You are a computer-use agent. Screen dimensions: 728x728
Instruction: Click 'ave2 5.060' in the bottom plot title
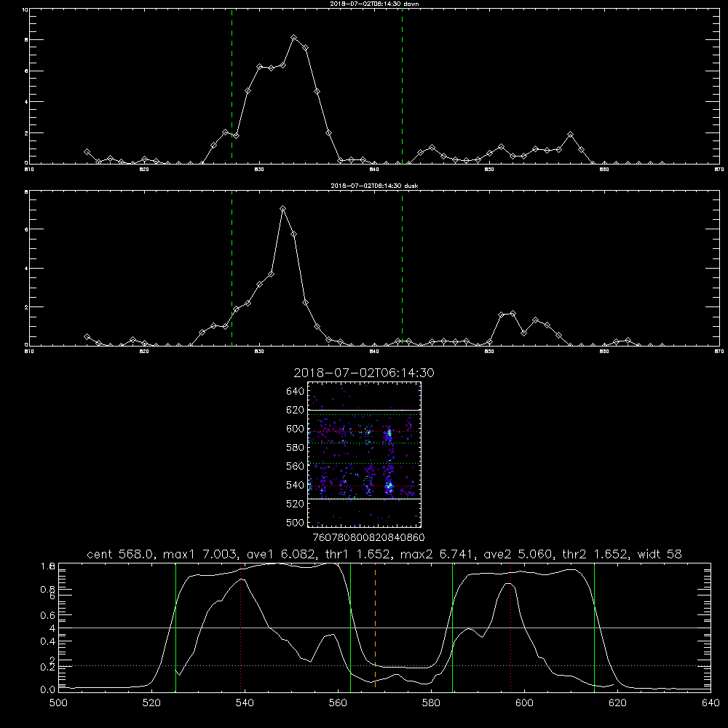pyautogui.click(x=517, y=554)
